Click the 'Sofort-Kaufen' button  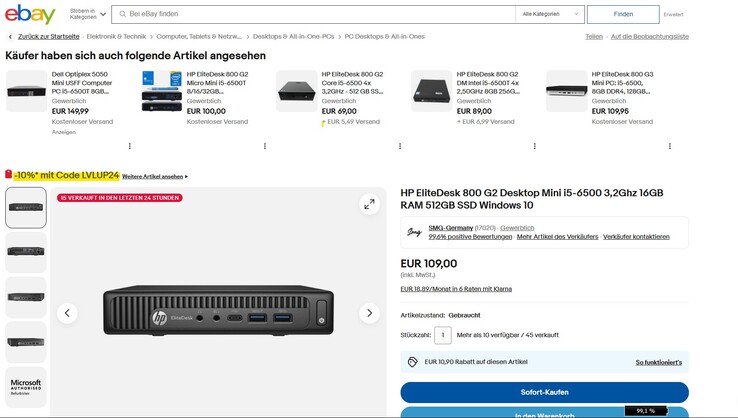tap(544, 392)
